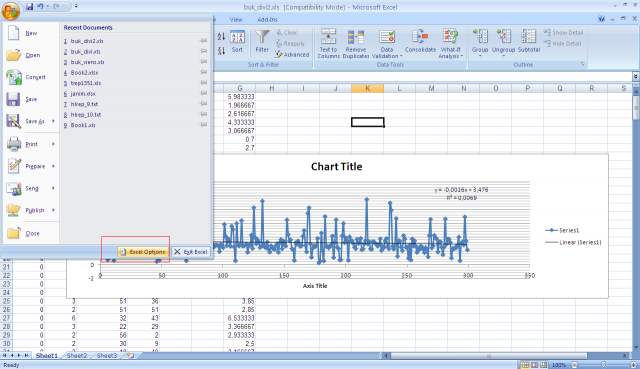Select the Sheet2 tab
The width and height of the screenshot is (640, 369).
tap(77, 356)
